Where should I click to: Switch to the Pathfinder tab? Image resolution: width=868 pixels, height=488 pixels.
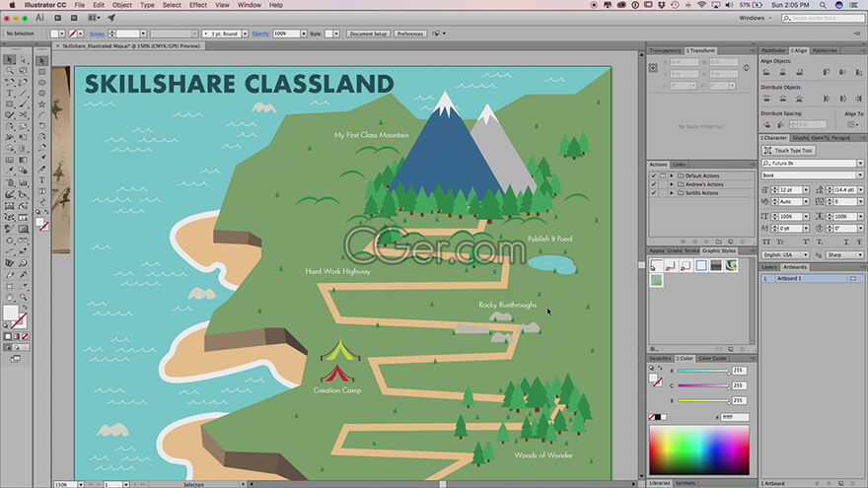tap(774, 50)
